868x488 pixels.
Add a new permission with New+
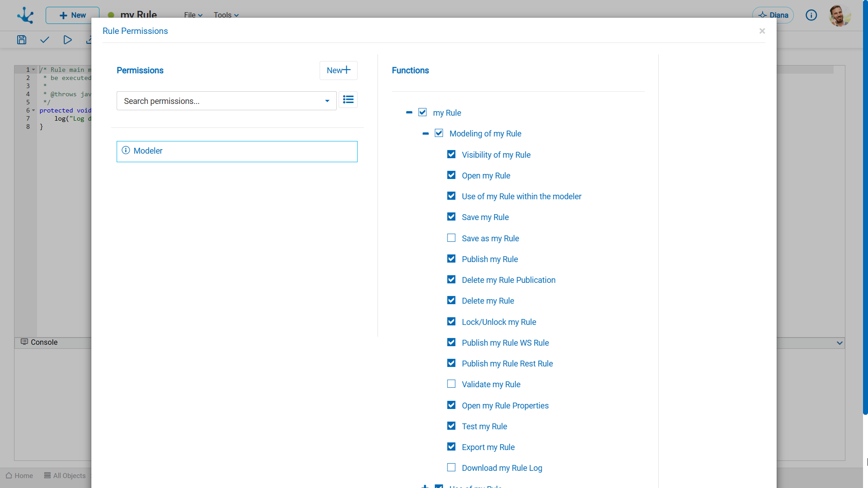(338, 70)
